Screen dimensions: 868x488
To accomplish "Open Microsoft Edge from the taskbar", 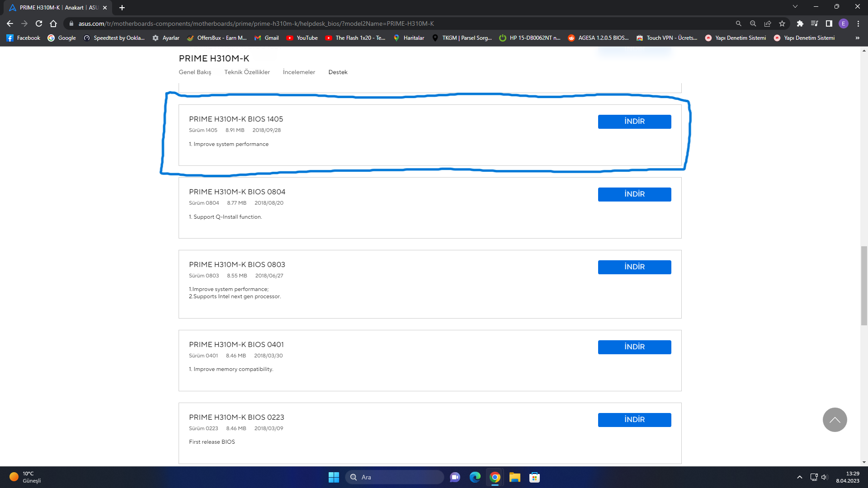I will (475, 477).
